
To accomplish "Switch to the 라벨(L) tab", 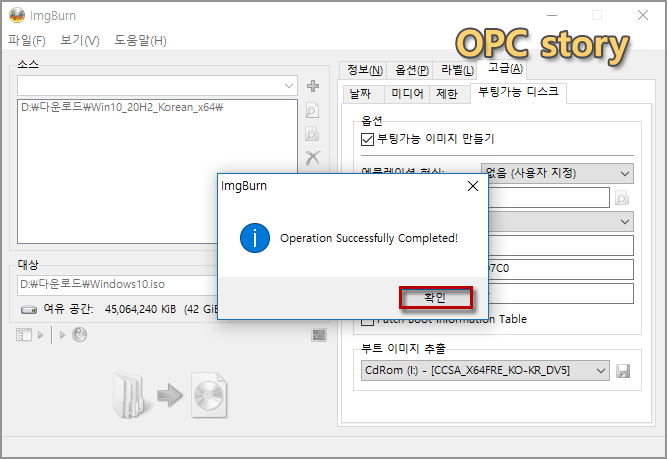I will pyautogui.click(x=456, y=70).
